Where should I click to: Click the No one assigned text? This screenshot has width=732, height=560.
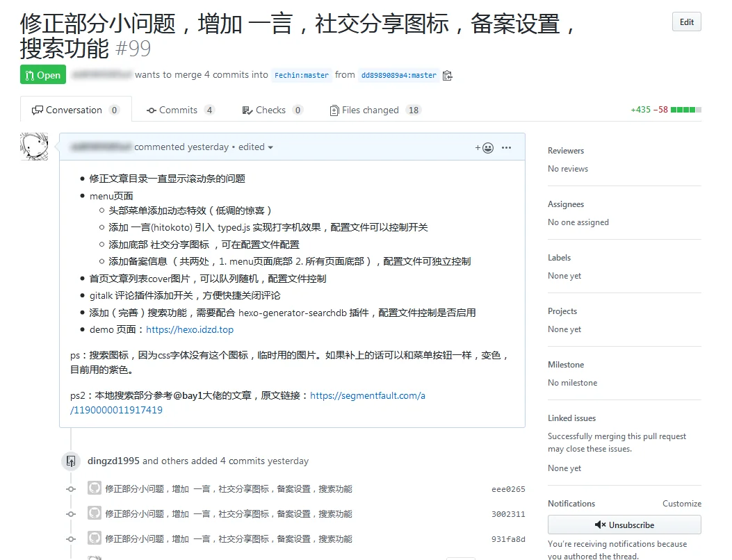click(578, 222)
